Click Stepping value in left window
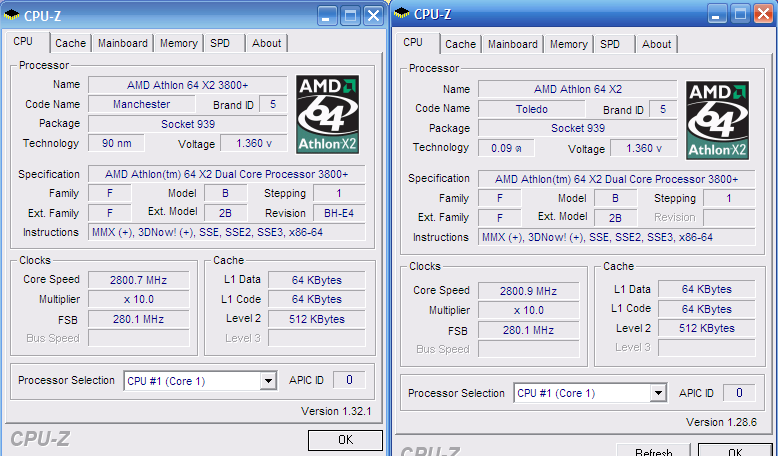The width and height of the screenshot is (778, 456). point(339,193)
